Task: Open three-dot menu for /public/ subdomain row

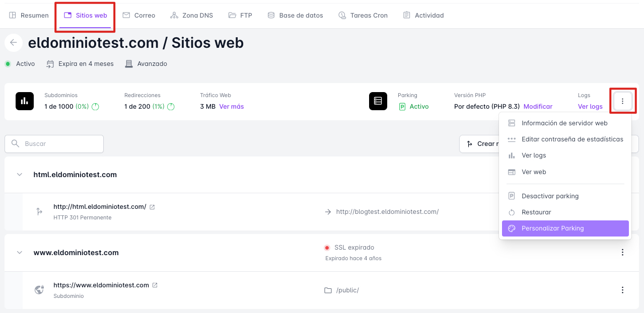Action: (x=622, y=290)
